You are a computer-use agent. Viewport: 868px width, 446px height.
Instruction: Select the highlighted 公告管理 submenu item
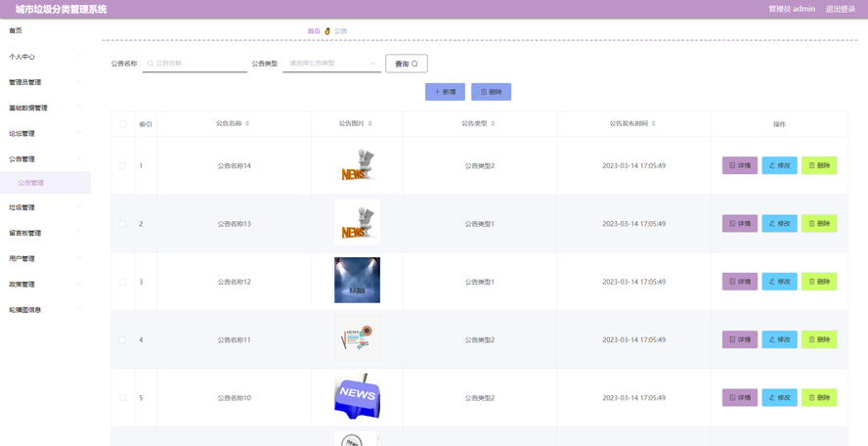(45, 183)
